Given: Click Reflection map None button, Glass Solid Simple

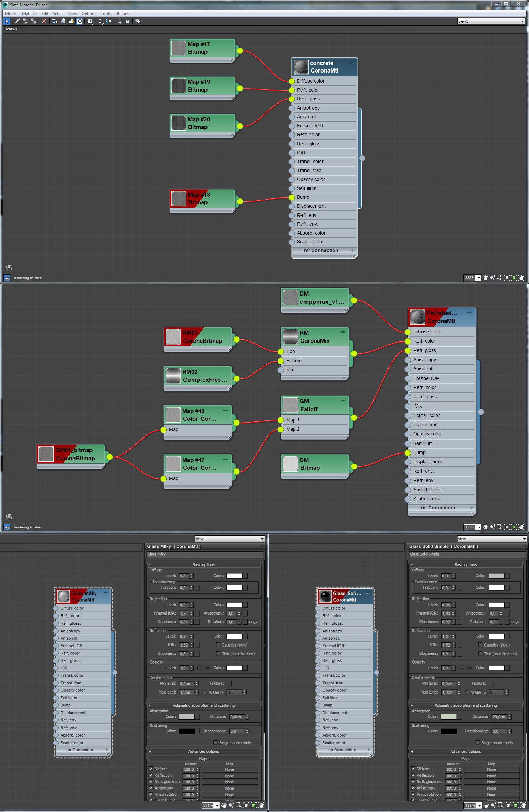Looking at the screenshot, I should coord(492,776).
